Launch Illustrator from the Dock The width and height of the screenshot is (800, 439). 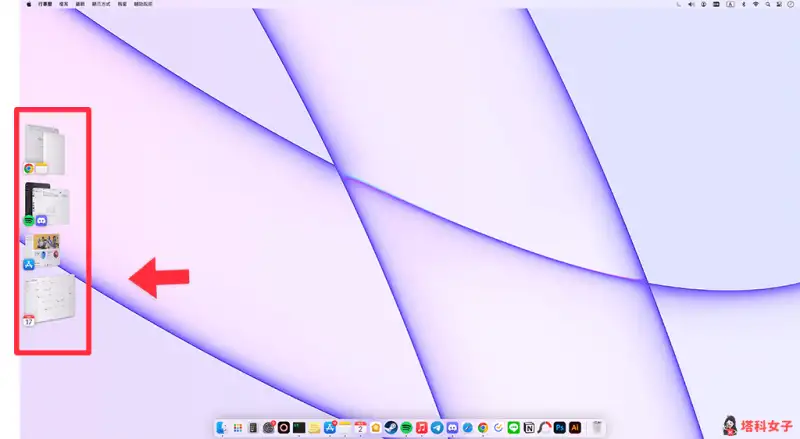coord(575,427)
